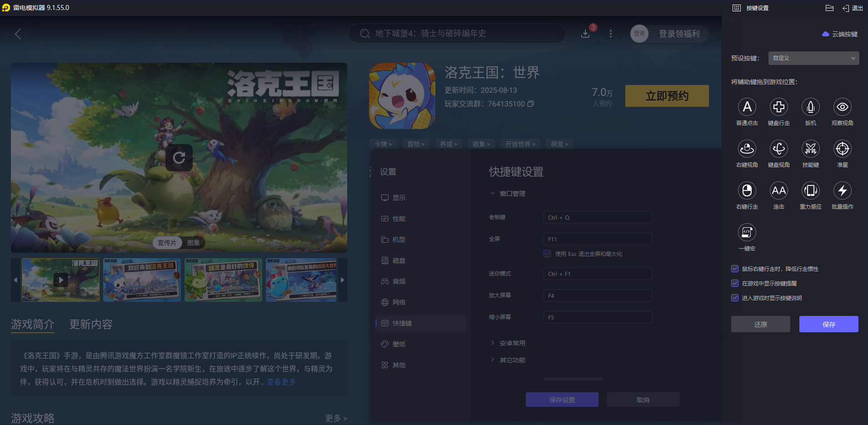Click the 老板键 shortcut field Ctrl + Q

pos(598,217)
